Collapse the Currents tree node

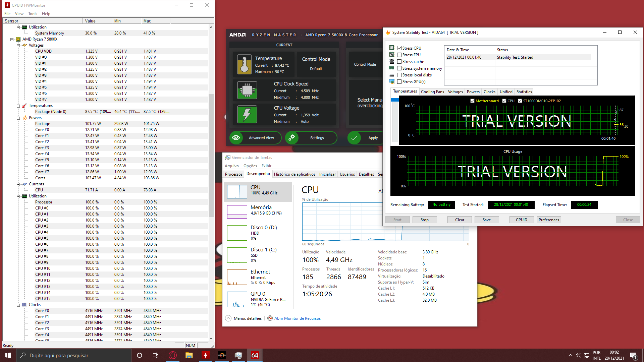(x=18, y=184)
